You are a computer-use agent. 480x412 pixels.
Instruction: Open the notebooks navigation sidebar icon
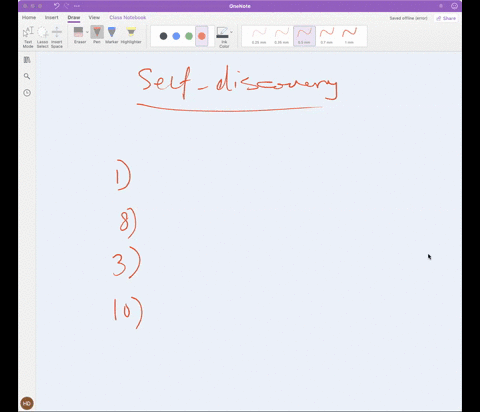[x=27, y=60]
